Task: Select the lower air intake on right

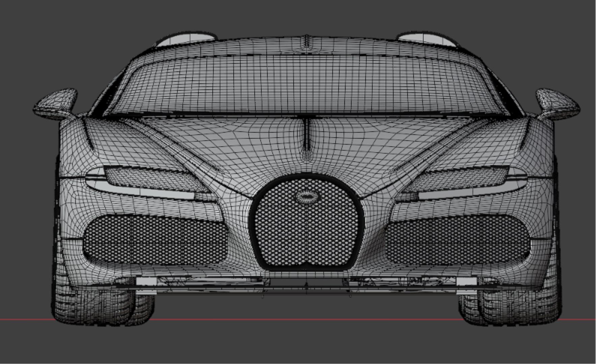Action: point(457,240)
